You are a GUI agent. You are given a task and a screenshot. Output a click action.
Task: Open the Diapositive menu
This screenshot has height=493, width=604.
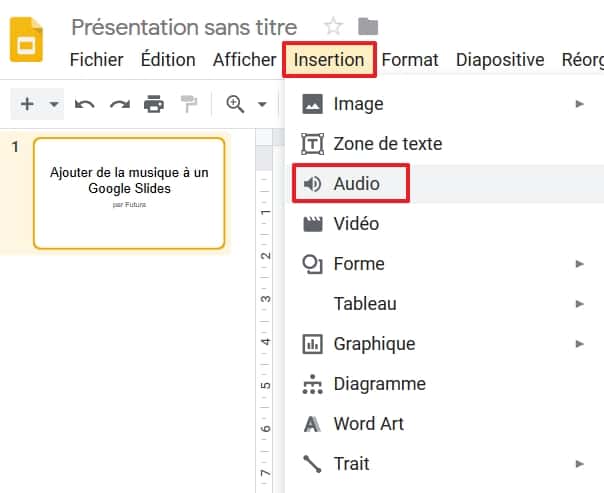click(x=500, y=60)
